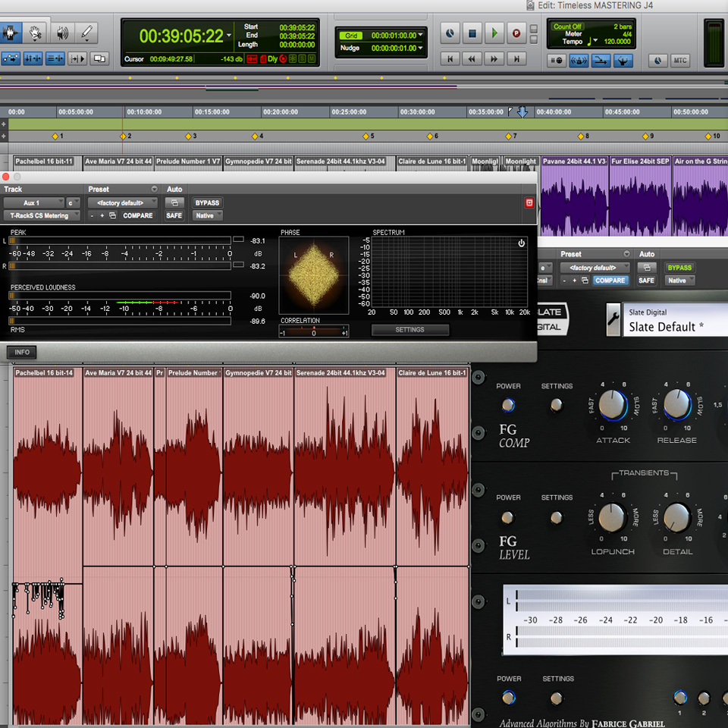This screenshot has height=728, width=728.
Task: Select timeline marker 5 in Markers ruler
Action: tap(366, 136)
